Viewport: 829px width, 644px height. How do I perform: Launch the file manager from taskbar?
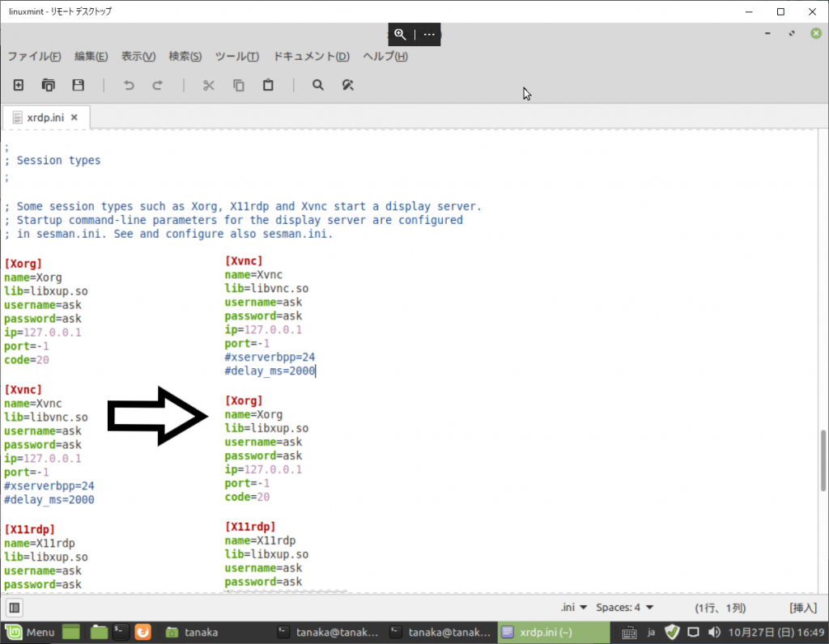coord(98,633)
